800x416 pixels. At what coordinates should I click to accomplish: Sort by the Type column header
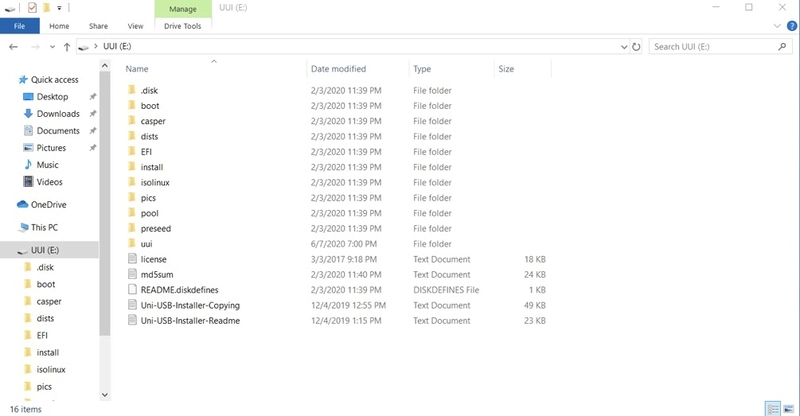(422, 69)
